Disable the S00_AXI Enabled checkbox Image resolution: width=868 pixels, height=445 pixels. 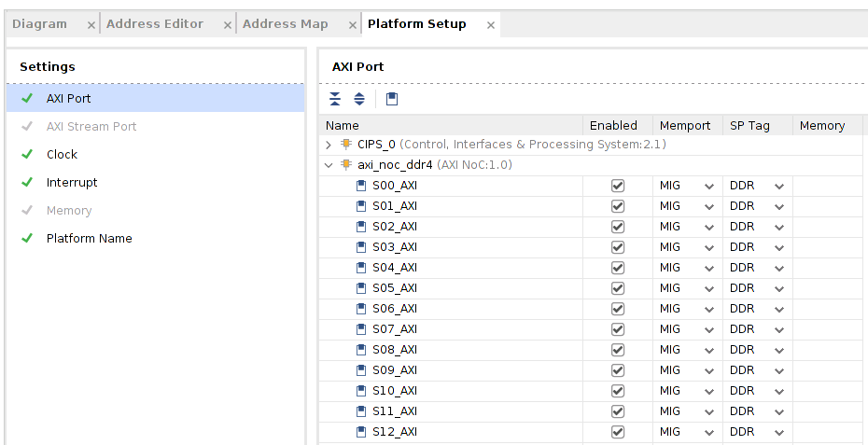[617, 186]
